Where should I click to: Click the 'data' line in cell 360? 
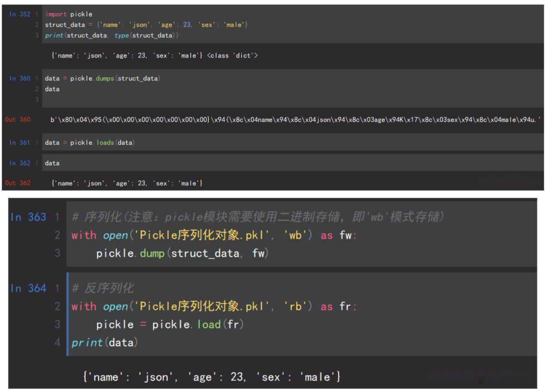(x=52, y=89)
